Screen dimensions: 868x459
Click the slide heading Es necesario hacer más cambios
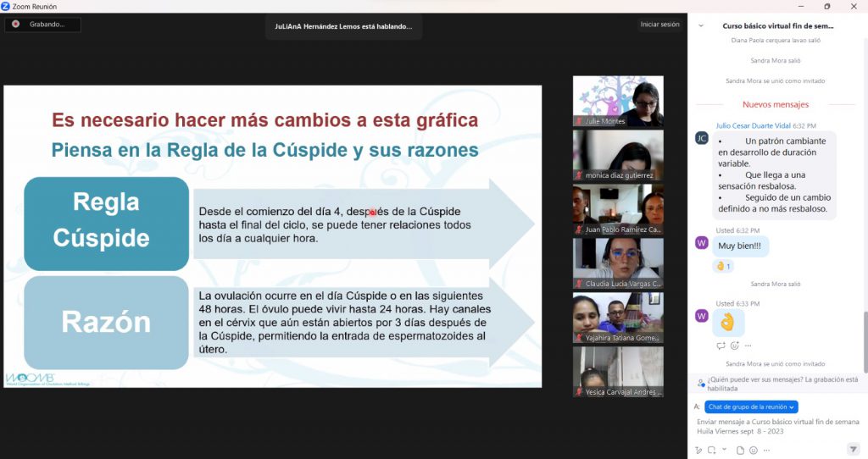click(x=264, y=120)
